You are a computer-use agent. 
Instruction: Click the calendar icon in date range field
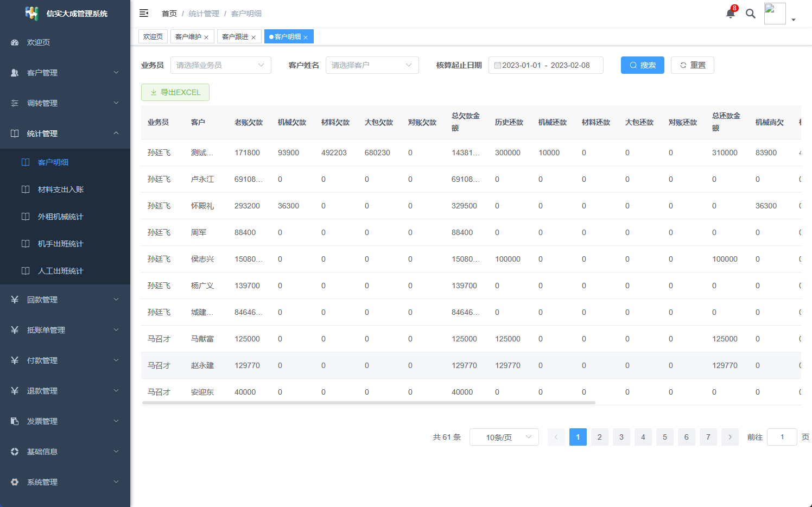tap(497, 65)
